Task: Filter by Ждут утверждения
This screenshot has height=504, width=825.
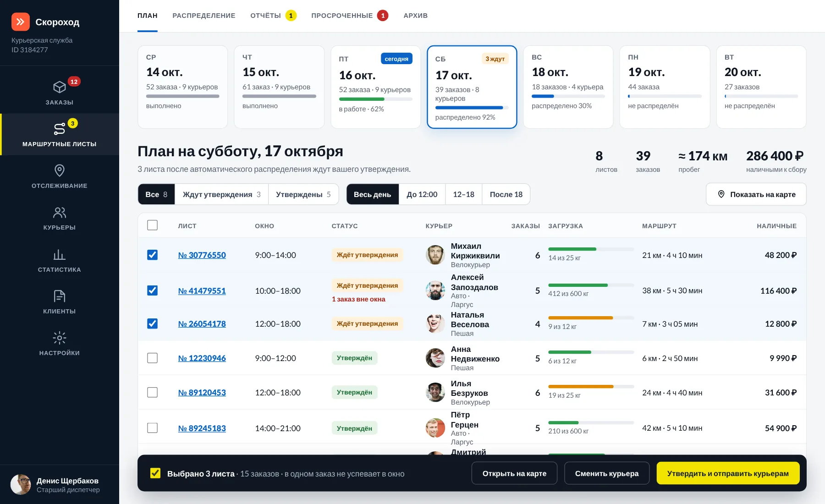Action: [222, 194]
